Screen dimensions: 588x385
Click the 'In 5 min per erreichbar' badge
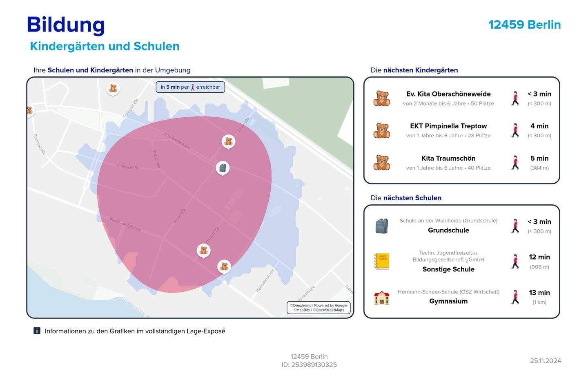[x=190, y=87]
